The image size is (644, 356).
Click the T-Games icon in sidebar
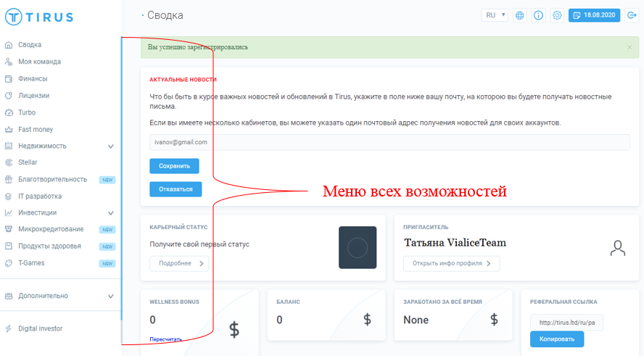tap(9, 263)
